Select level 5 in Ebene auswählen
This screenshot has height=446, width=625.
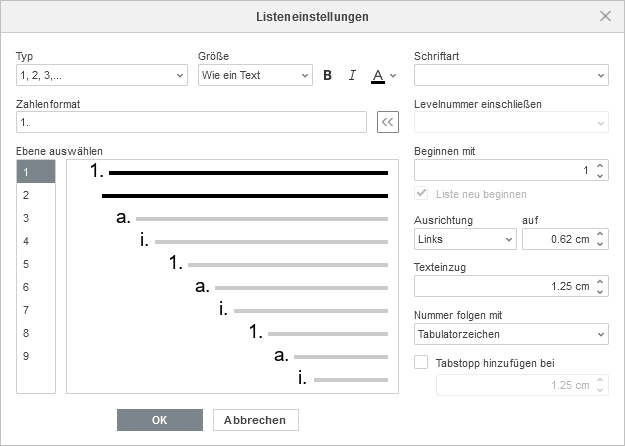[36, 264]
